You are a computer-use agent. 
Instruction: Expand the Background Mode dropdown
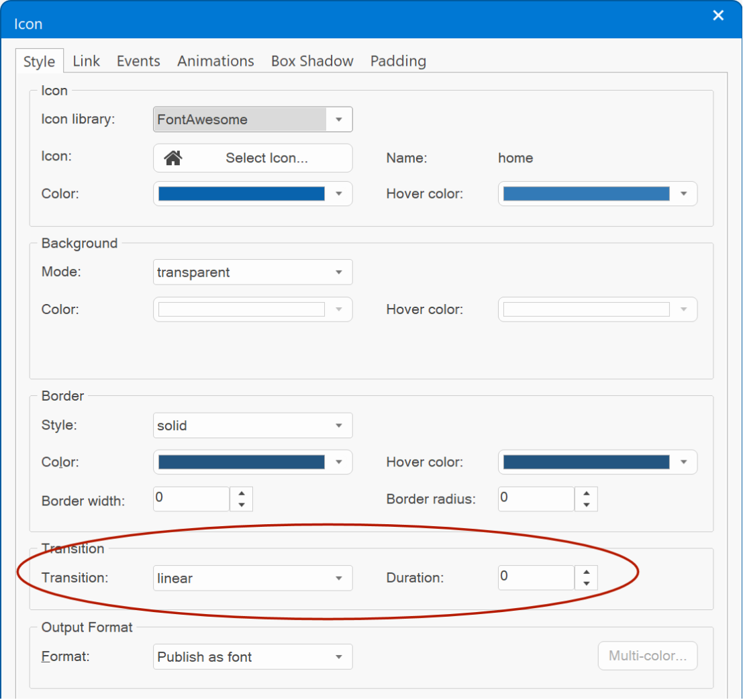(252, 272)
